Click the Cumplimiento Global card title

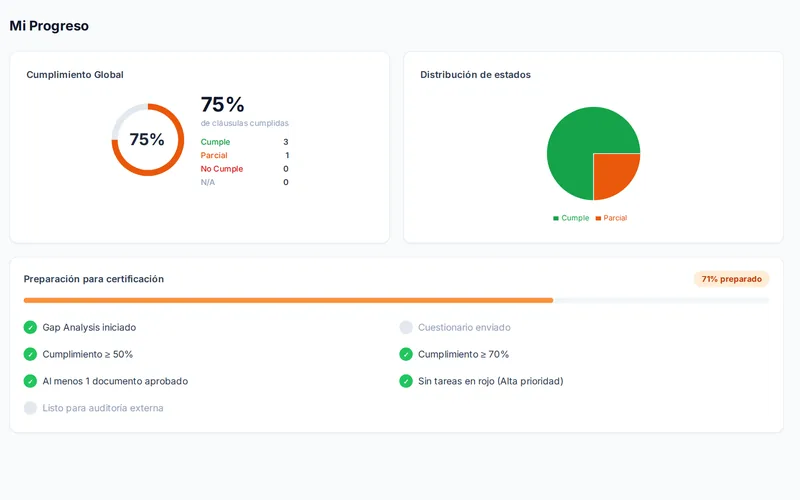pyautogui.click(x=75, y=74)
